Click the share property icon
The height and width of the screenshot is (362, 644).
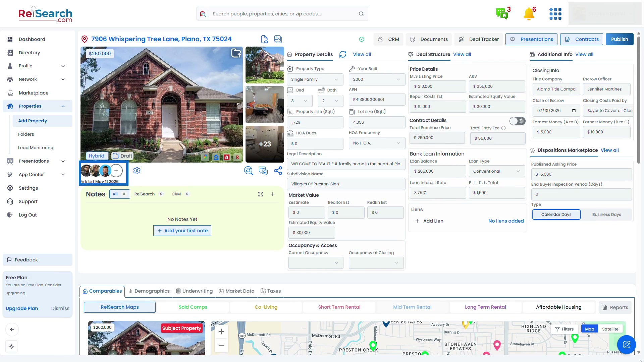pos(278,171)
